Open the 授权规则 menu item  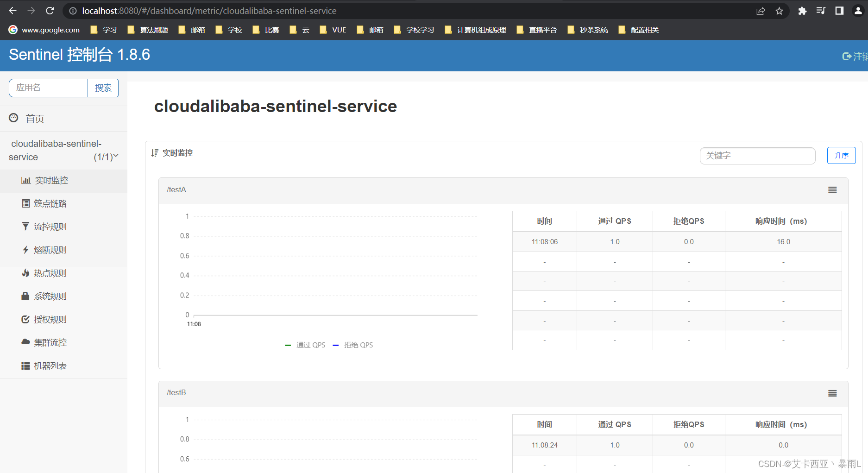[63, 320]
